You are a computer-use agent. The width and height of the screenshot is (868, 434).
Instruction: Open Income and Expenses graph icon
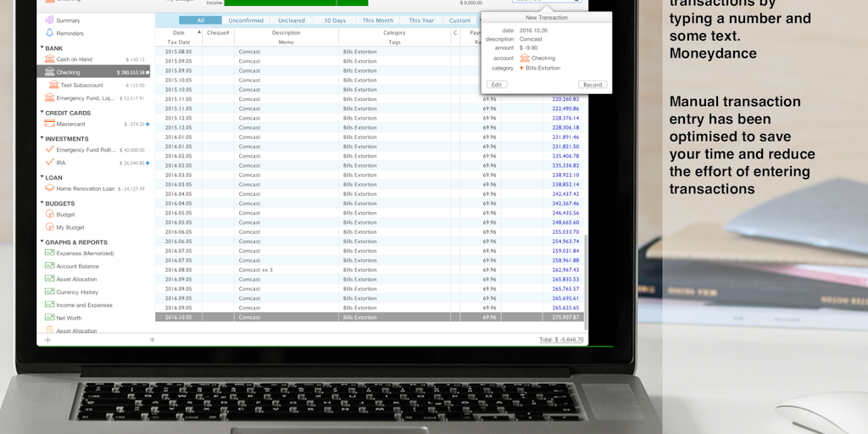tap(50, 304)
